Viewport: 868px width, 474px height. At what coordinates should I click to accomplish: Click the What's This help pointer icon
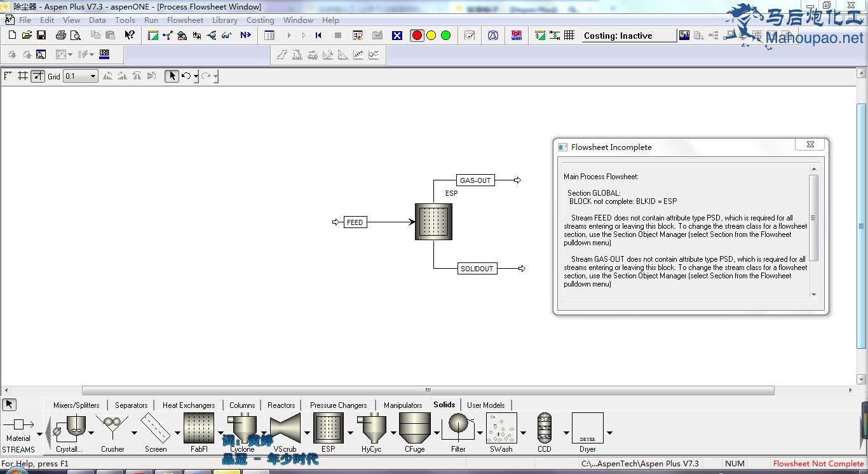[x=130, y=36]
